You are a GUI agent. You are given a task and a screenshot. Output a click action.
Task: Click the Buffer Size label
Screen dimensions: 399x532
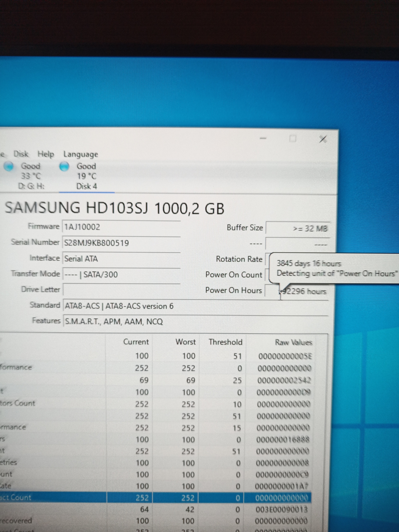point(245,228)
